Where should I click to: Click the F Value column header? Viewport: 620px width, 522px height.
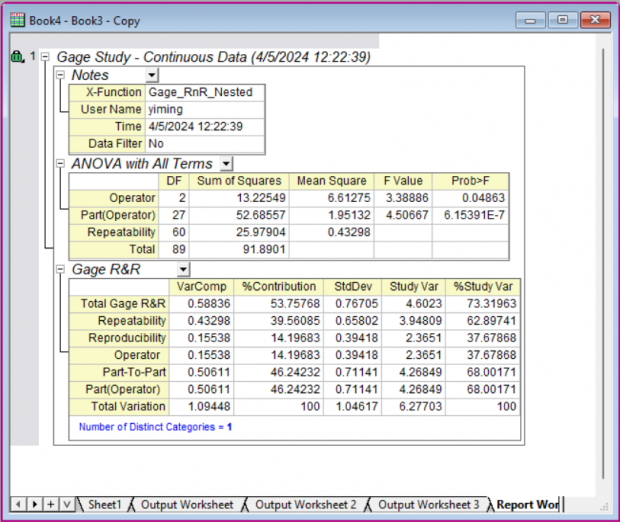403,181
